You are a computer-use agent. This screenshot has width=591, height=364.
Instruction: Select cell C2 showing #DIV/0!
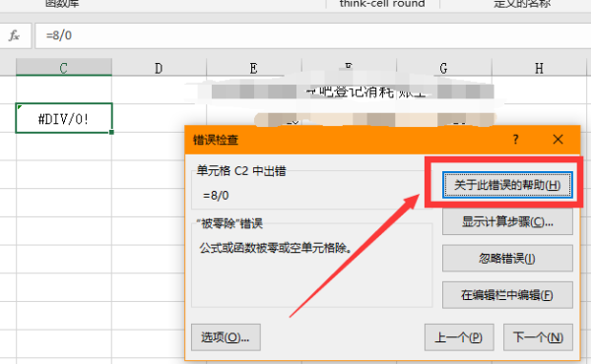click(64, 119)
